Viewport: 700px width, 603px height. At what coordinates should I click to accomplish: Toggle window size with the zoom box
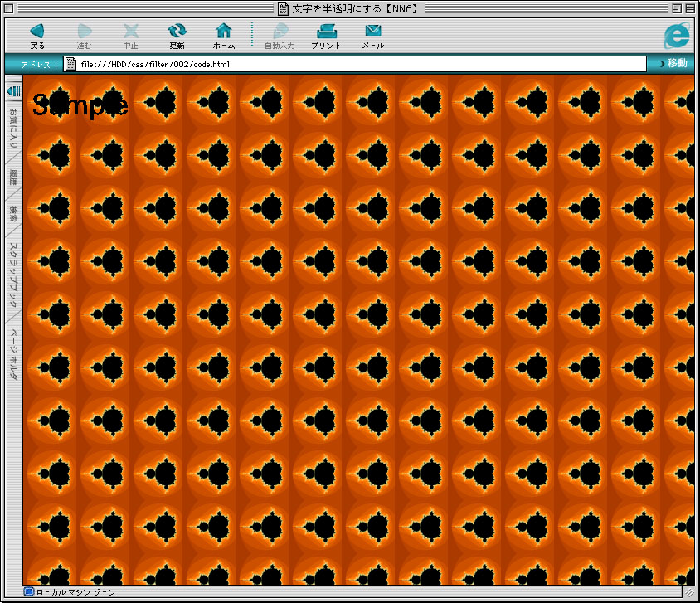676,8
